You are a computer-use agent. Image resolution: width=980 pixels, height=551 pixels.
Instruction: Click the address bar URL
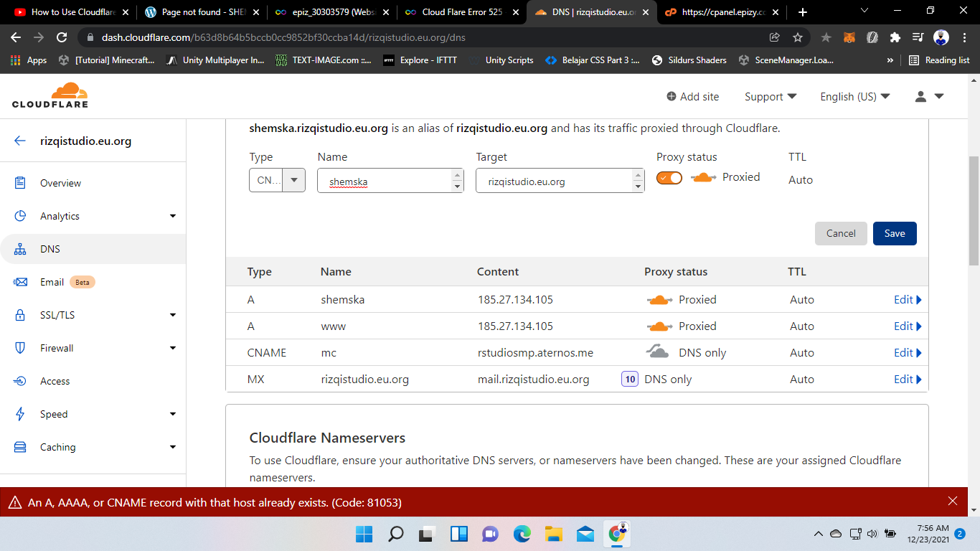tap(283, 37)
